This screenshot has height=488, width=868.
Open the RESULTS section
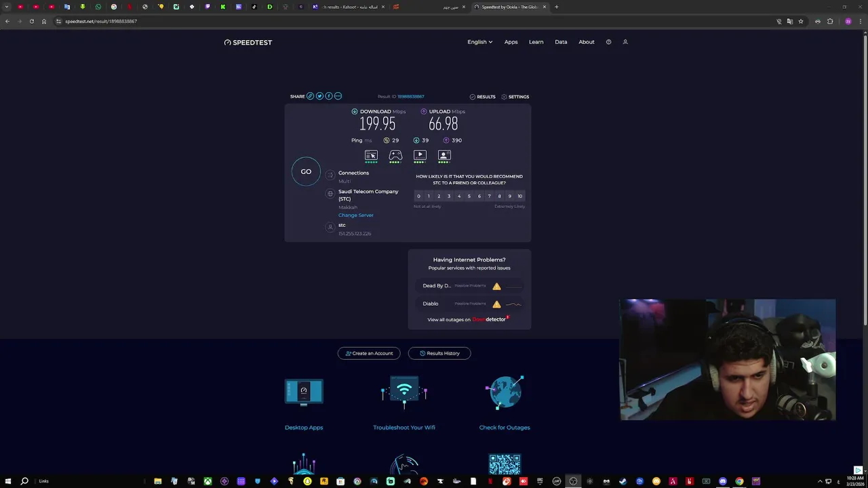(482, 97)
